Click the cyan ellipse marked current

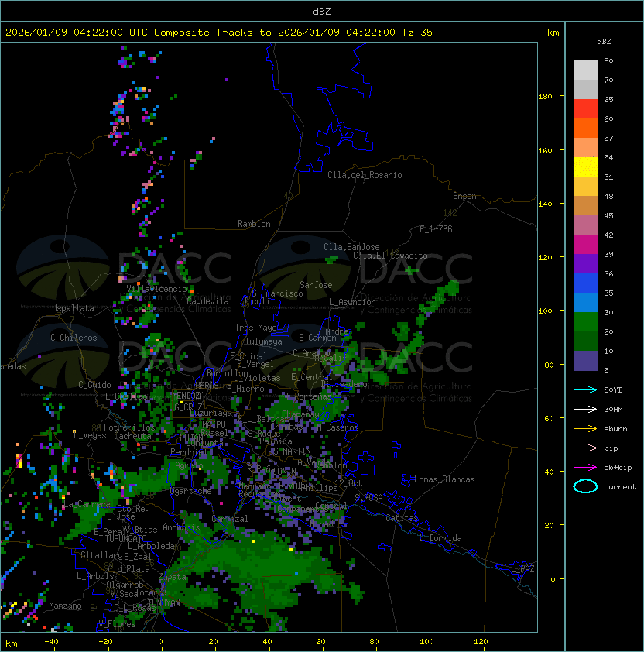[585, 486]
